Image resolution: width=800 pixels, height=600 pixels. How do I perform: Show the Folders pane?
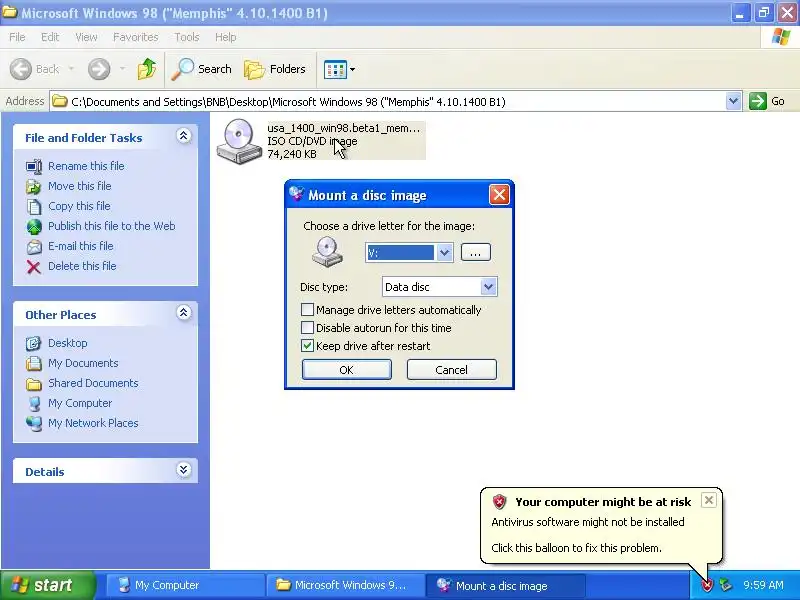275,69
